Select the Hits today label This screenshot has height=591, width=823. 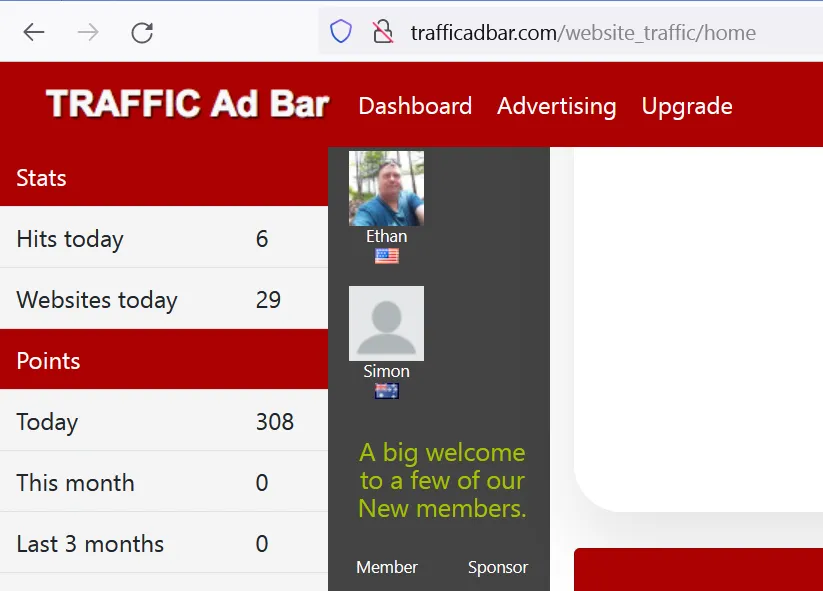[x=70, y=239]
